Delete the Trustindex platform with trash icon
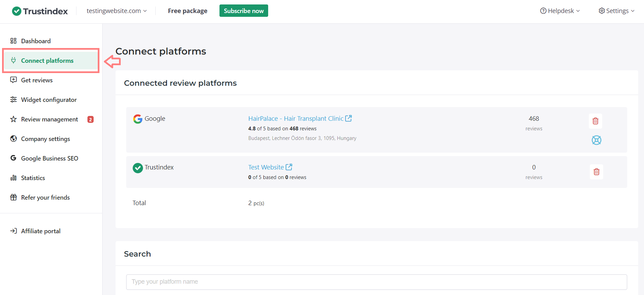 click(x=596, y=172)
